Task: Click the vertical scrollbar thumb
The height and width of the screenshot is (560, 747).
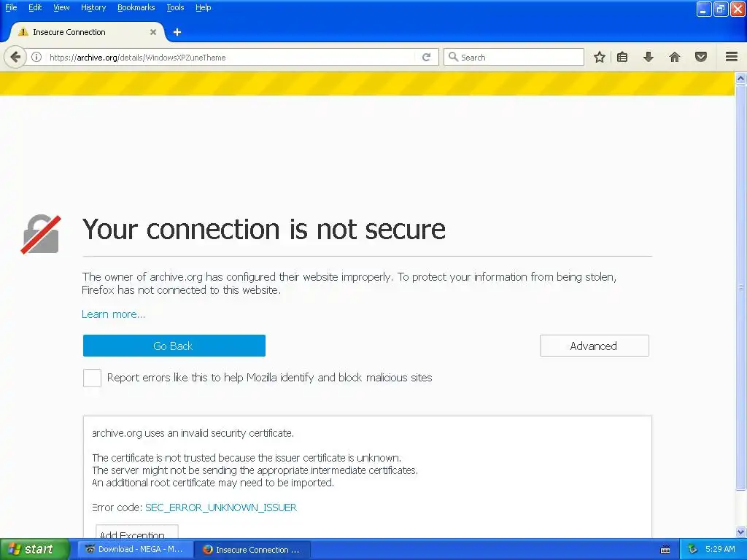Action: click(x=740, y=287)
